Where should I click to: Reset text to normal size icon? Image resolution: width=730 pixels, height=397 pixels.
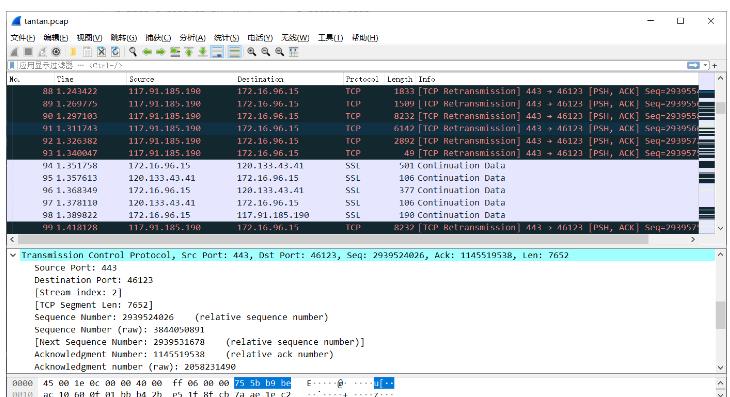279,52
